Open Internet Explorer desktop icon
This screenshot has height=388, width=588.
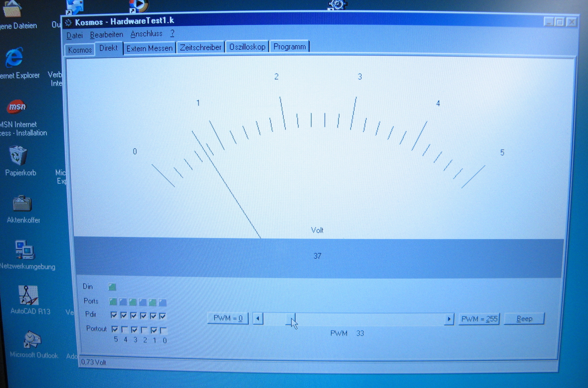pos(14,57)
